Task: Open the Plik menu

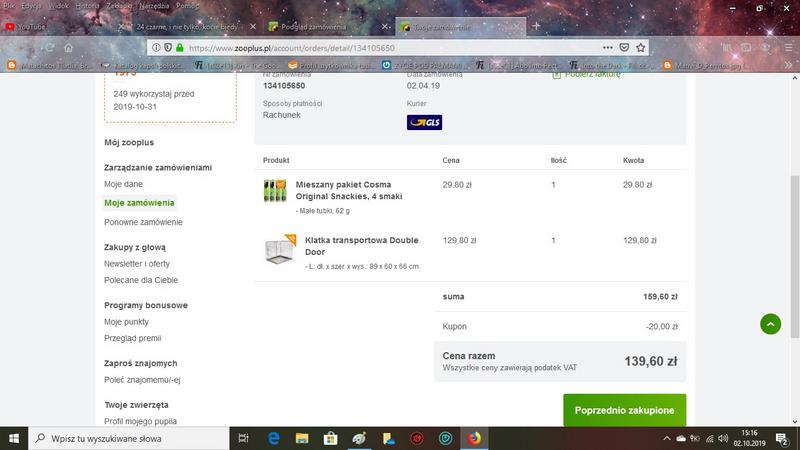Action: pyautogui.click(x=9, y=6)
